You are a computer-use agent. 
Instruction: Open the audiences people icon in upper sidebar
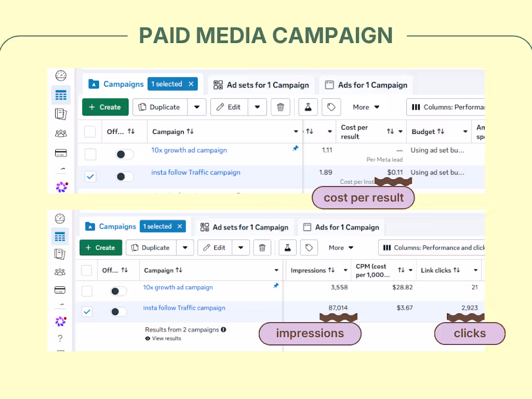(61, 133)
